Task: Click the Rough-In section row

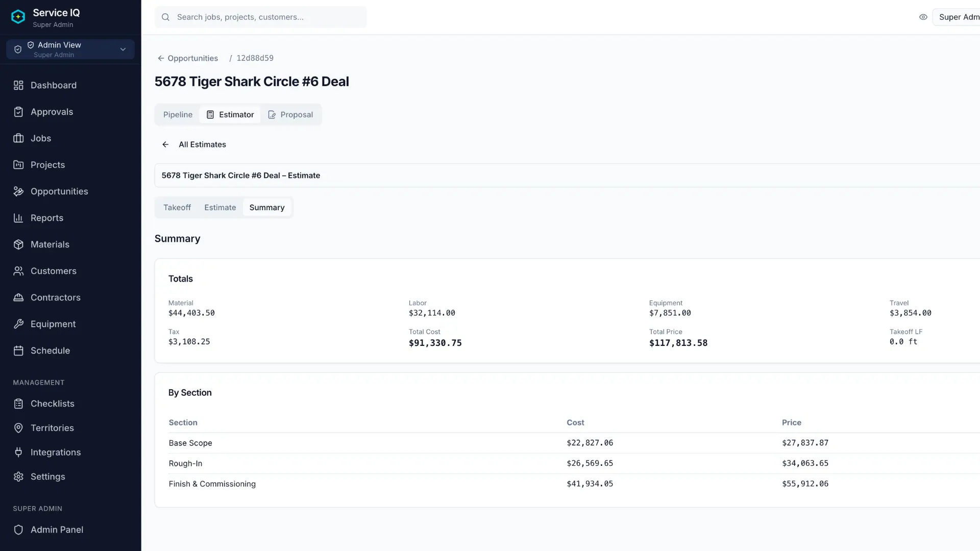Action: [574, 463]
